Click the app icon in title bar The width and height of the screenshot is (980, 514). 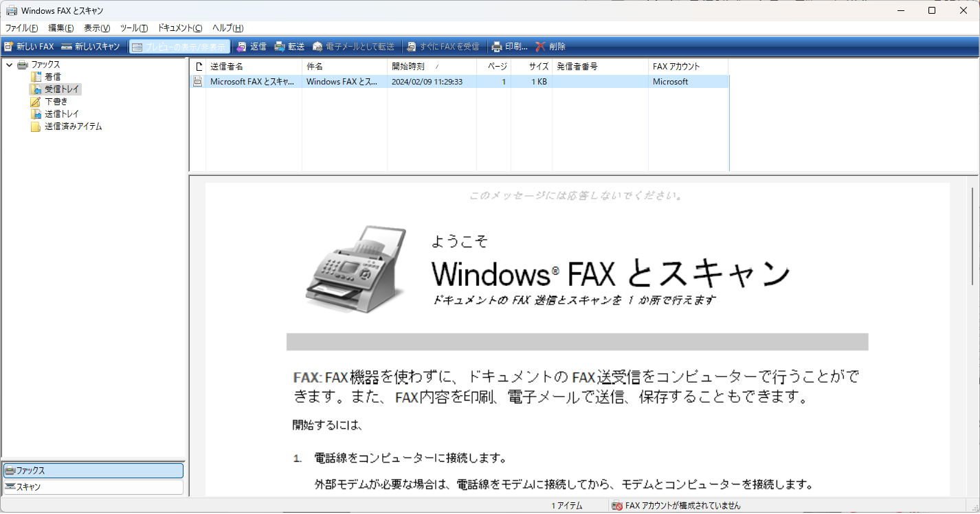[12, 10]
